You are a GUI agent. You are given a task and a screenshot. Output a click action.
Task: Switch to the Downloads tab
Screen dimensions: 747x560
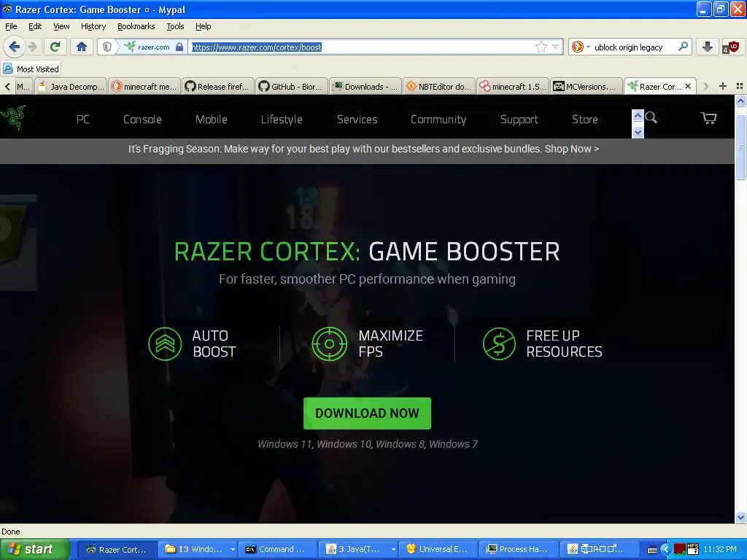point(365,86)
